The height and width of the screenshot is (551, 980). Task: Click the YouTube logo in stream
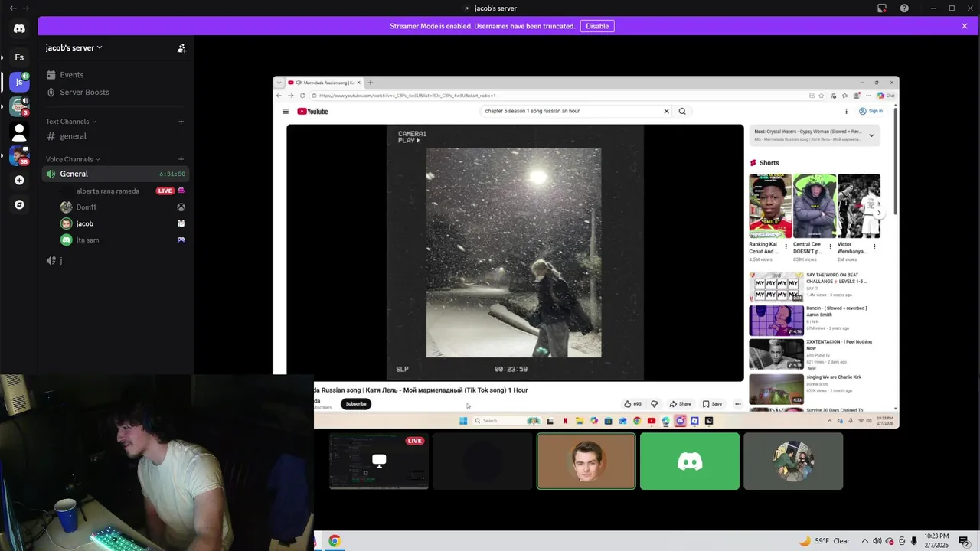click(x=312, y=111)
